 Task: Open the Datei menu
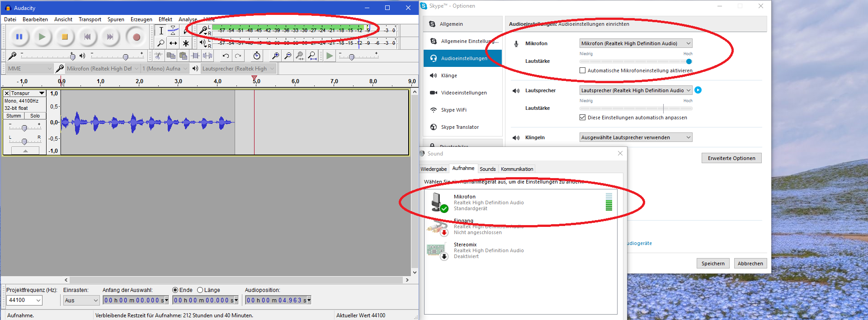pos(10,19)
